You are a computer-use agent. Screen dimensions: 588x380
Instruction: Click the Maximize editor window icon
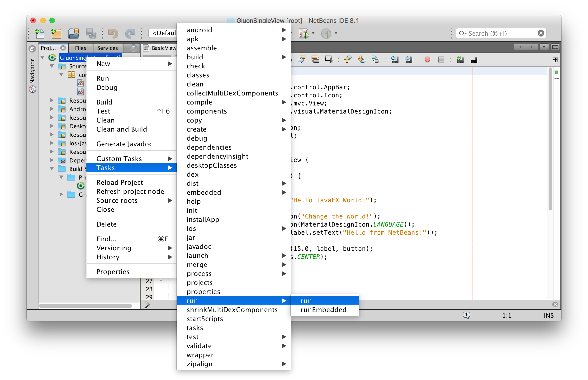pos(555,47)
